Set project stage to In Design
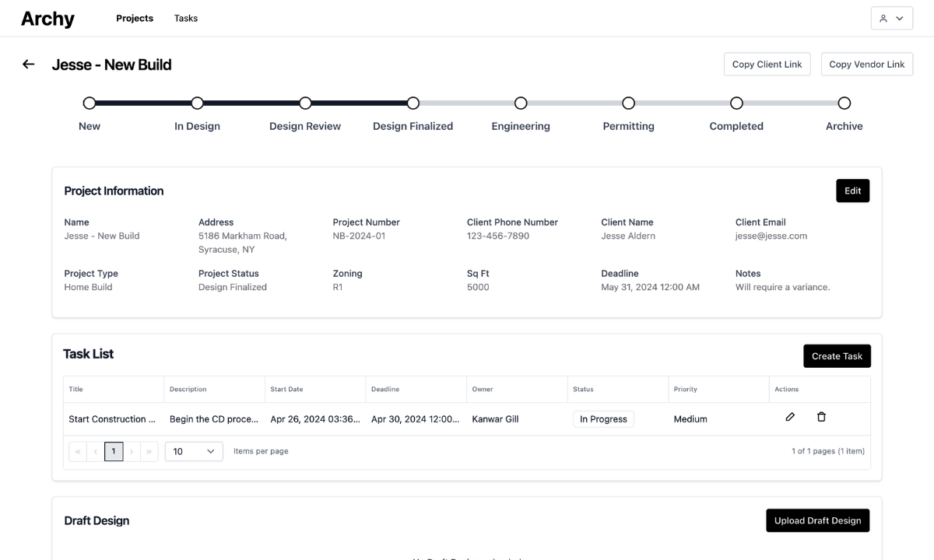 point(197,103)
